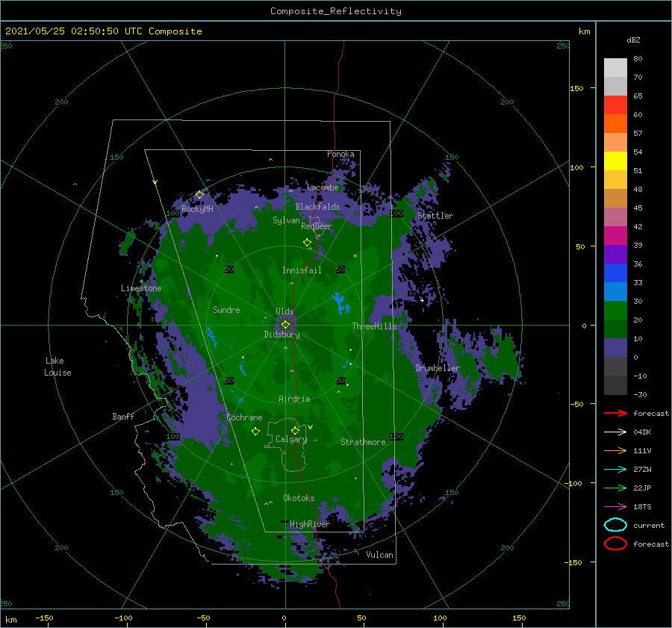
Task: Click the Olds label
Action: pyautogui.click(x=284, y=311)
